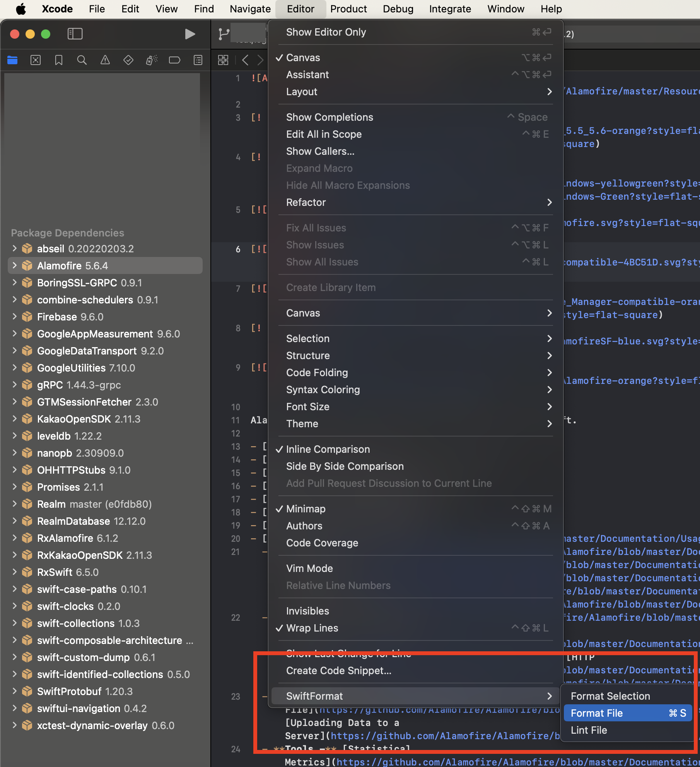
Task: Go back with the editor left chevron
Action: click(245, 60)
